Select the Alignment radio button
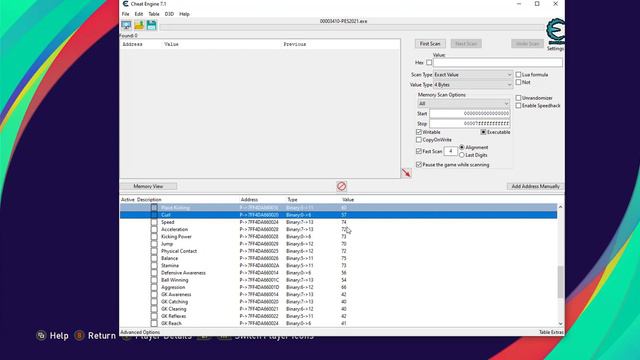 462,147
